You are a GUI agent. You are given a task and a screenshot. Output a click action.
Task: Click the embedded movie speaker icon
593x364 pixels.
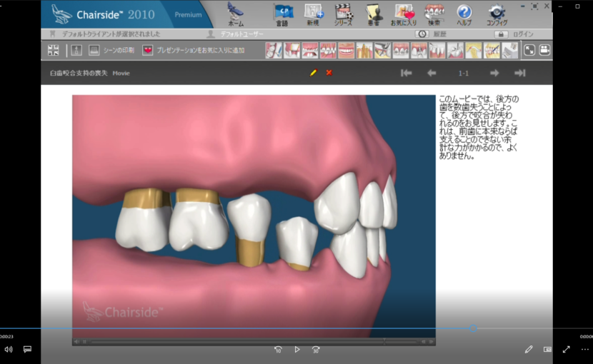pyautogui.click(x=76, y=342)
